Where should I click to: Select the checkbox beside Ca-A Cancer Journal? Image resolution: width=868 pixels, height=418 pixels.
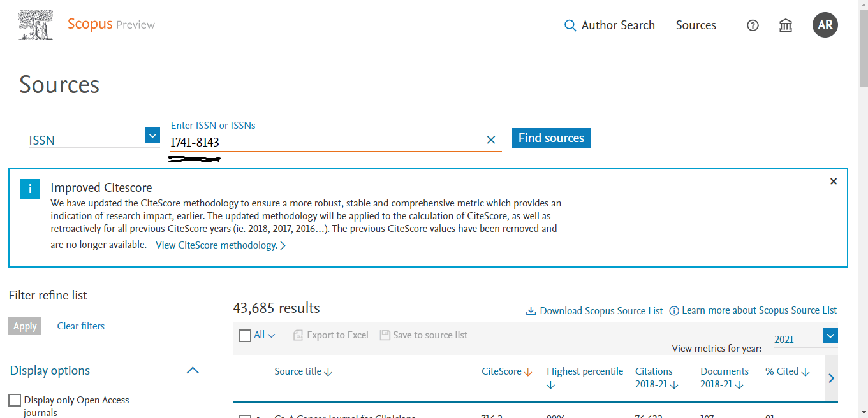(246, 417)
